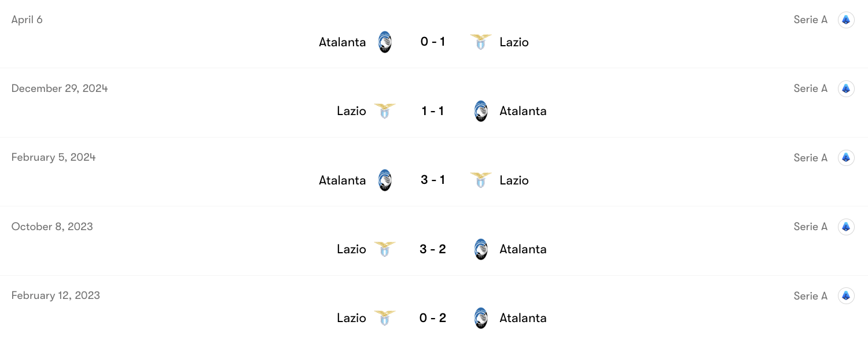Click Serie A logo for December 29, 2024 match
868x340 pixels.
point(846,89)
